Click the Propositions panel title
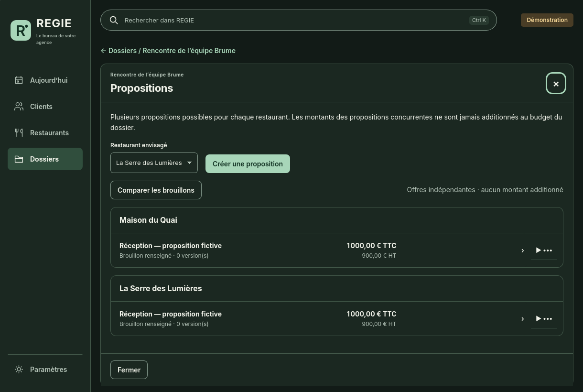The image size is (583, 392). click(x=141, y=88)
